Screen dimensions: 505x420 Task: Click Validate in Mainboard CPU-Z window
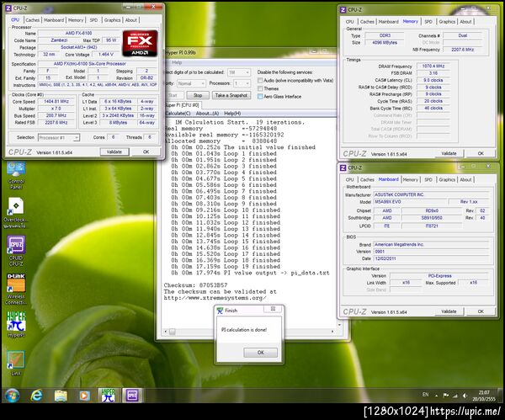pyautogui.click(x=449, y=311)
